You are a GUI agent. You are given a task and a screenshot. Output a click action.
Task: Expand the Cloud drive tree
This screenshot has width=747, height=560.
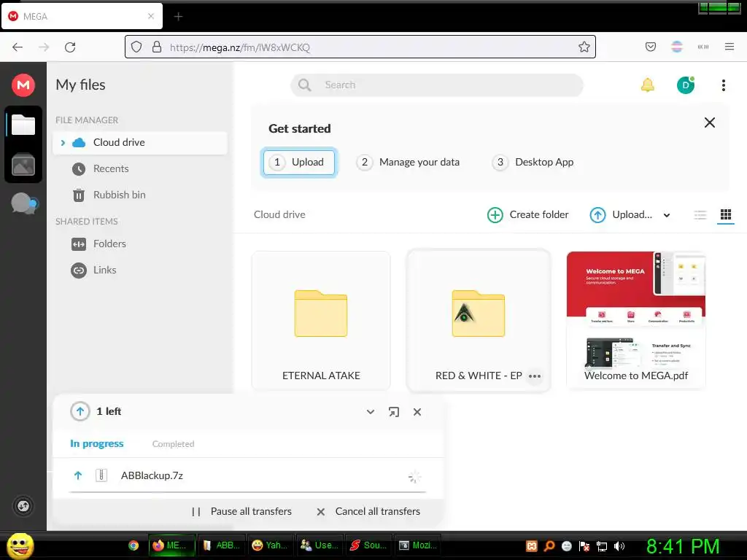tap(63, 143)
